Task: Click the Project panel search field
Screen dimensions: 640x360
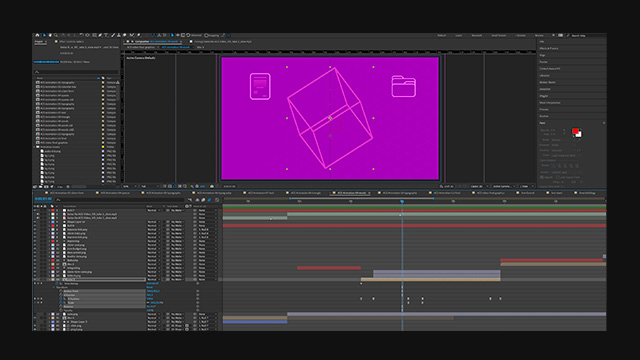Action: [x=76, y=72]
